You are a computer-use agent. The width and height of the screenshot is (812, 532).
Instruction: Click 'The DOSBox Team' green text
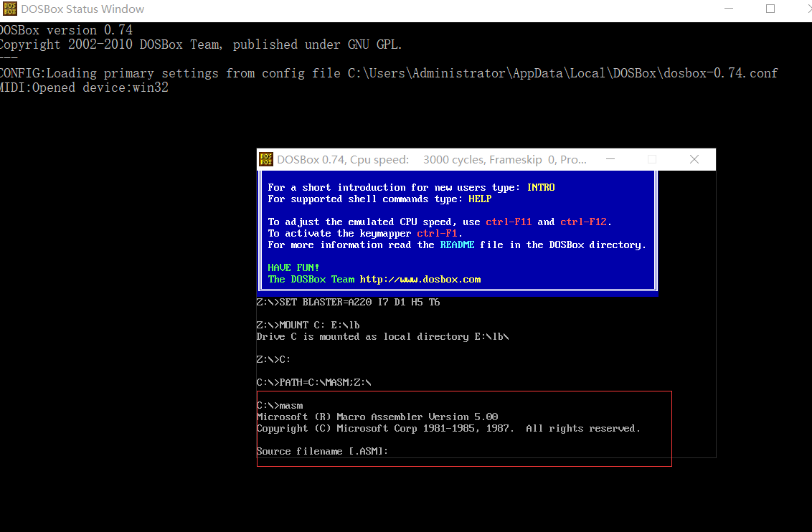coord(311,280)
